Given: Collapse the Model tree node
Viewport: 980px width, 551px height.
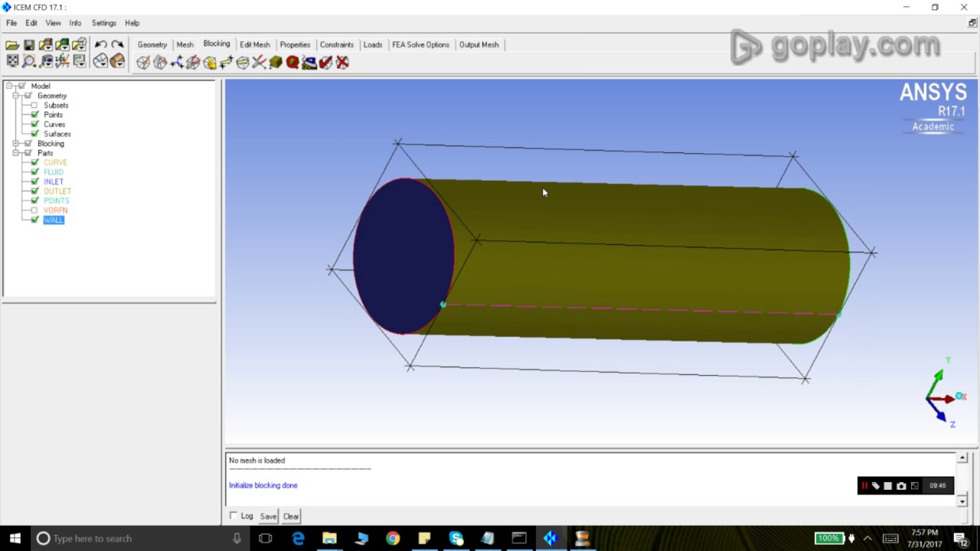Looking at the screenshot, I should pos(9,86).
